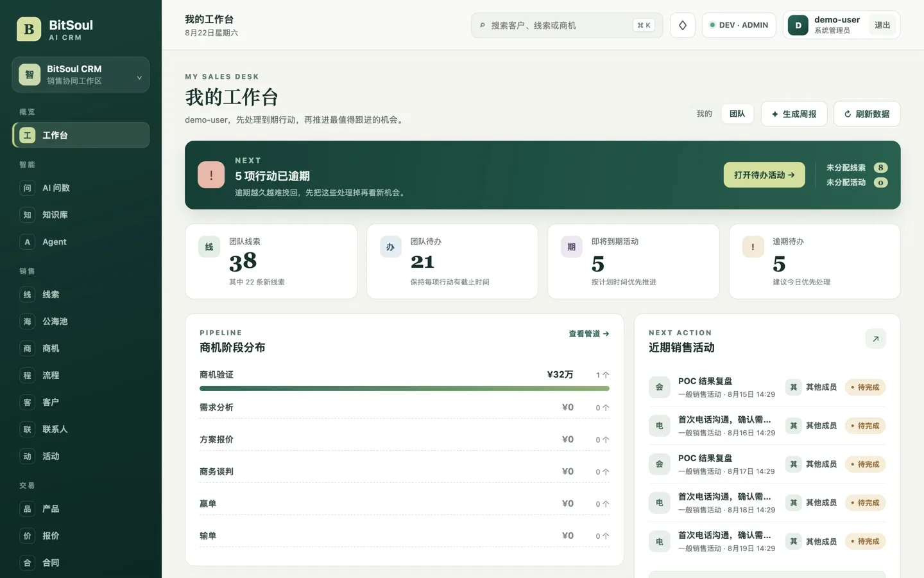Click the DEV · ADMIN environment badge
This screenshot has width=924, height=578.
point(739,25)
